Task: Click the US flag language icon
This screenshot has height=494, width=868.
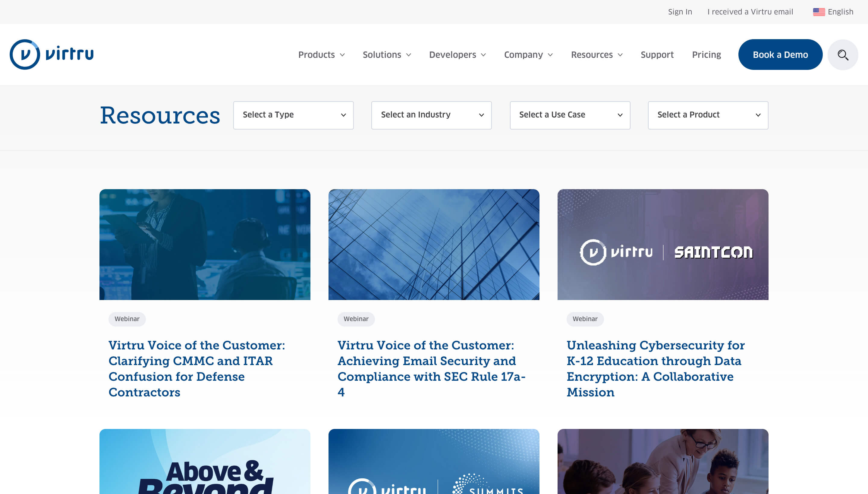Action: [819, 12]
